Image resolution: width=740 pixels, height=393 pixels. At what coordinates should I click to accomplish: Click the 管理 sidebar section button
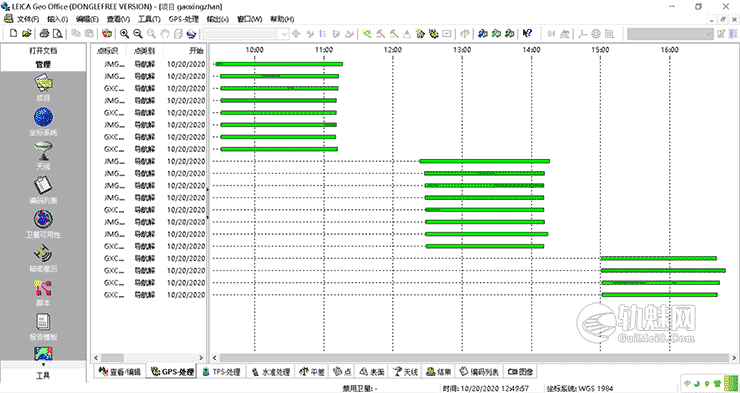[43, 64]
